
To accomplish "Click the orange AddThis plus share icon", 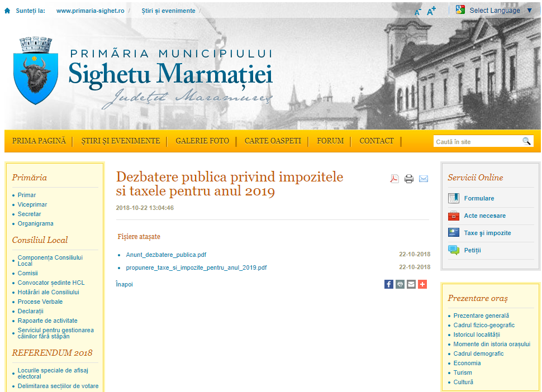I will tap(422, 284).
